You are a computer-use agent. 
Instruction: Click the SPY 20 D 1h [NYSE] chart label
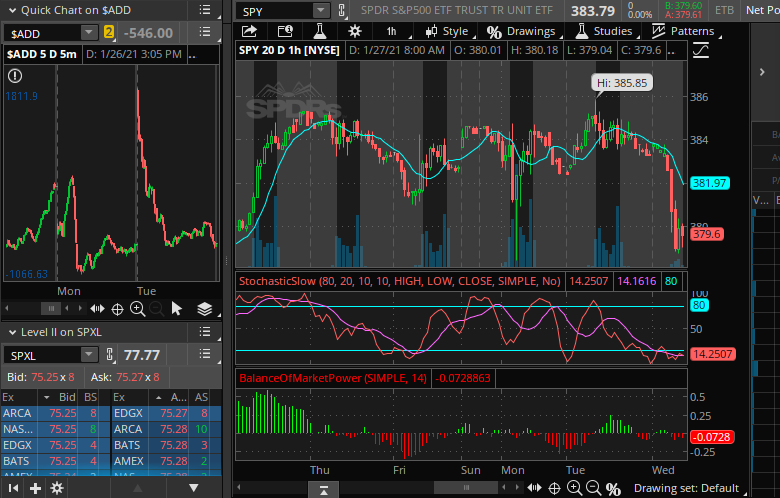click(x=289, y=50)
